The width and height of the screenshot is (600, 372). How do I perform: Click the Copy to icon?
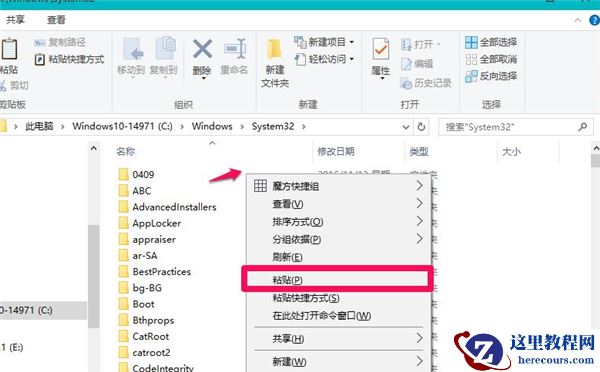click(x=165, y=49)
